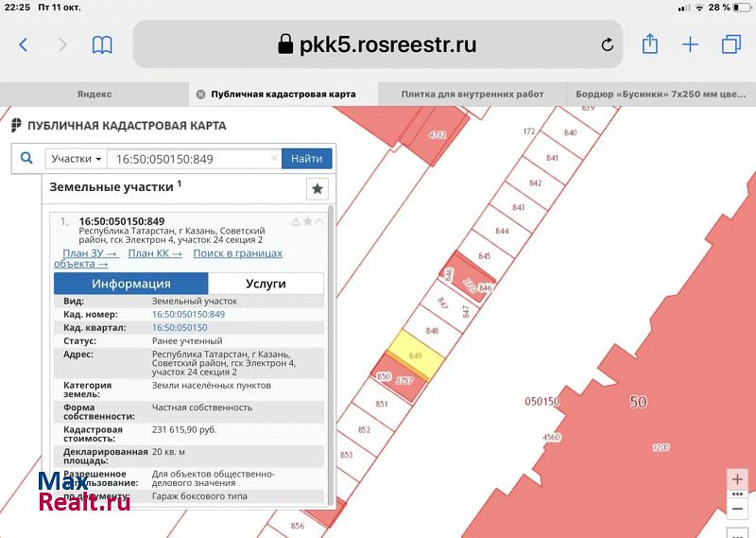Open the План ЗУ link
Screen dimensions: 756x538
coord(90,253)
